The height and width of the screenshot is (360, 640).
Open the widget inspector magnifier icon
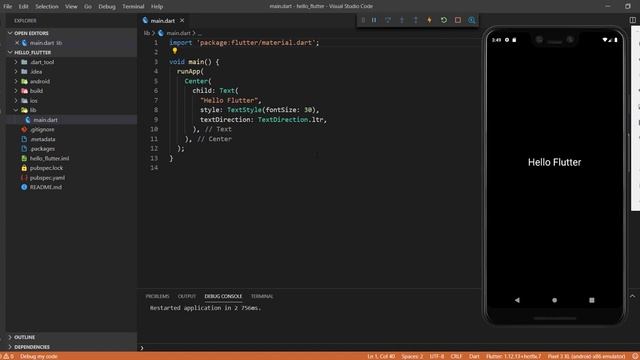click(x=472, y=20)
